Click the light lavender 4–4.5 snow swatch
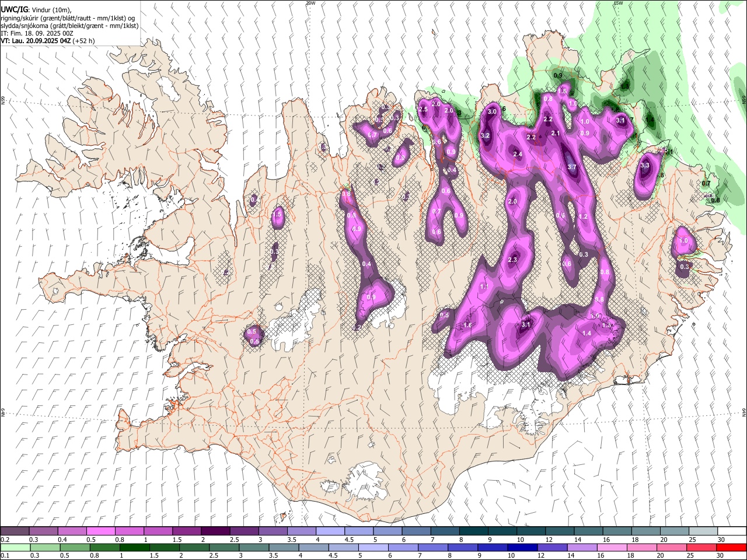This screenshot has width=747, height=560. tap(330, 531)
